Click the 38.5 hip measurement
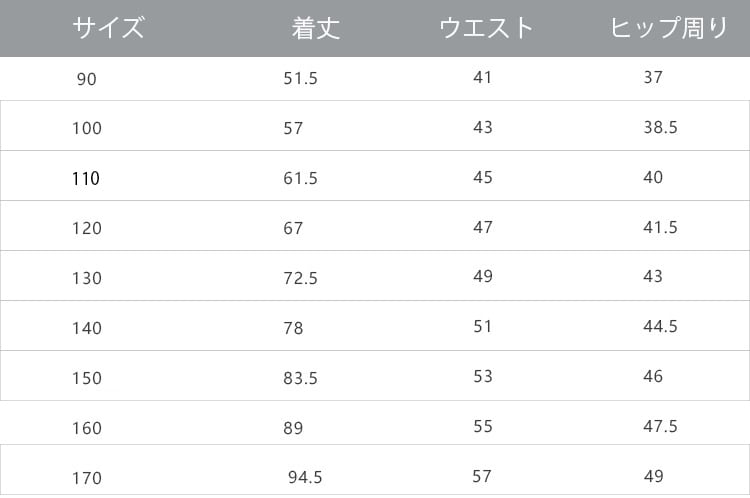This screenshot has width=750, height=498. [x=661, y=127]
